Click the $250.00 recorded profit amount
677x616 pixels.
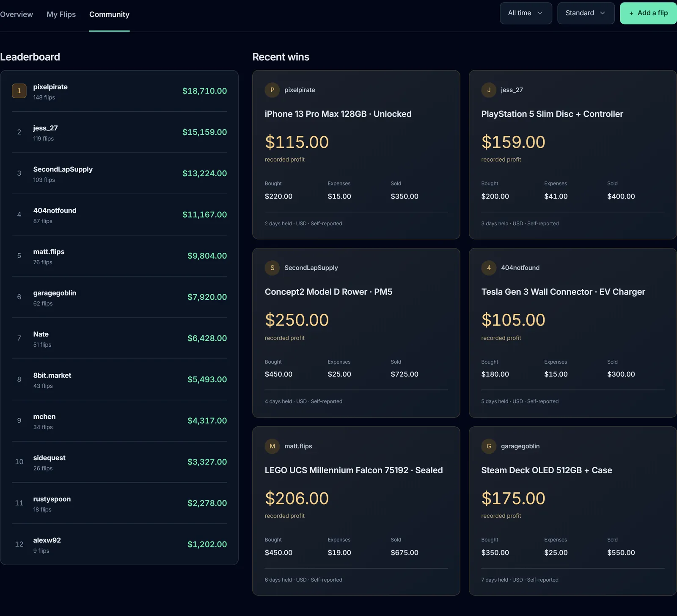(297, 320)
